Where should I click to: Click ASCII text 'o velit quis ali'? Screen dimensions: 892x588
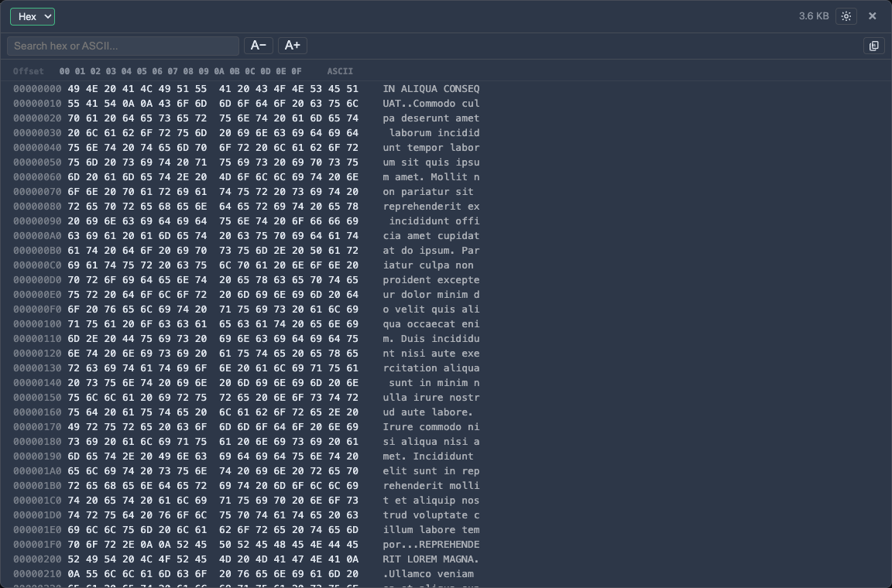[x=431, y=309]
